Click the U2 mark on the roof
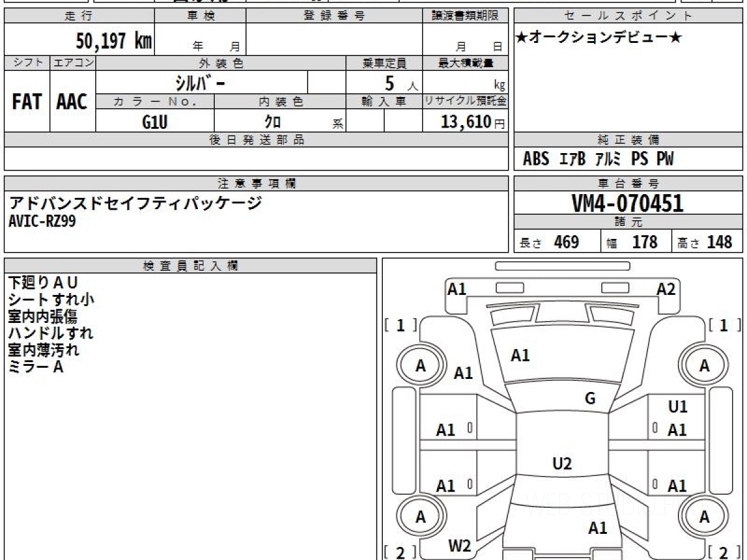 [562, 463]
